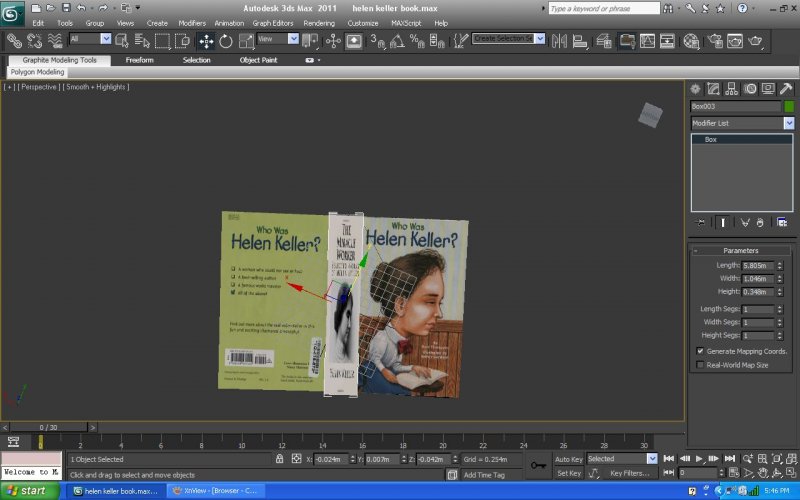The image size is (800, 500).
Task: Select the Select and Rotate tool
Action: click(226, 41)
